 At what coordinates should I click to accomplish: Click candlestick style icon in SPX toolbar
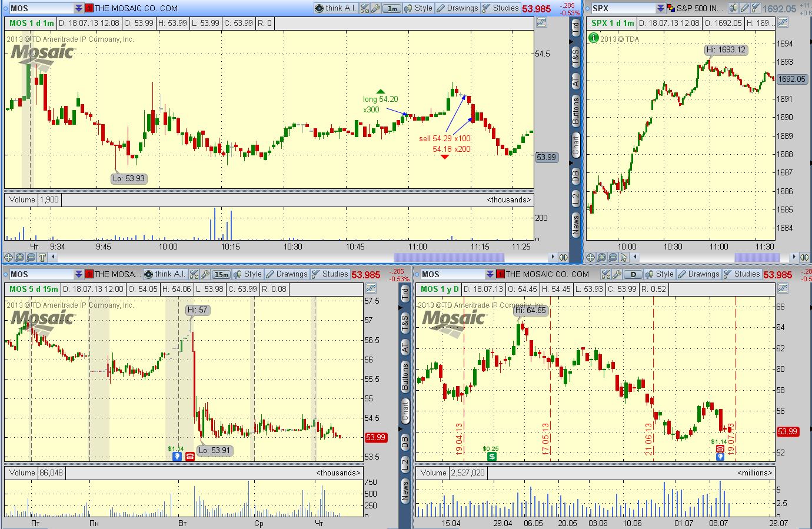[733, 8]
